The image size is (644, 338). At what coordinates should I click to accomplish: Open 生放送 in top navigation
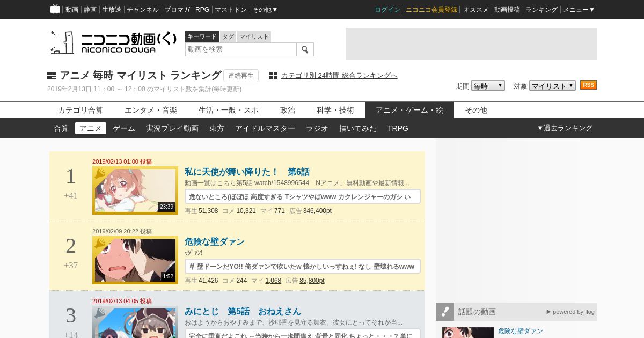click(x=112, y=10)
